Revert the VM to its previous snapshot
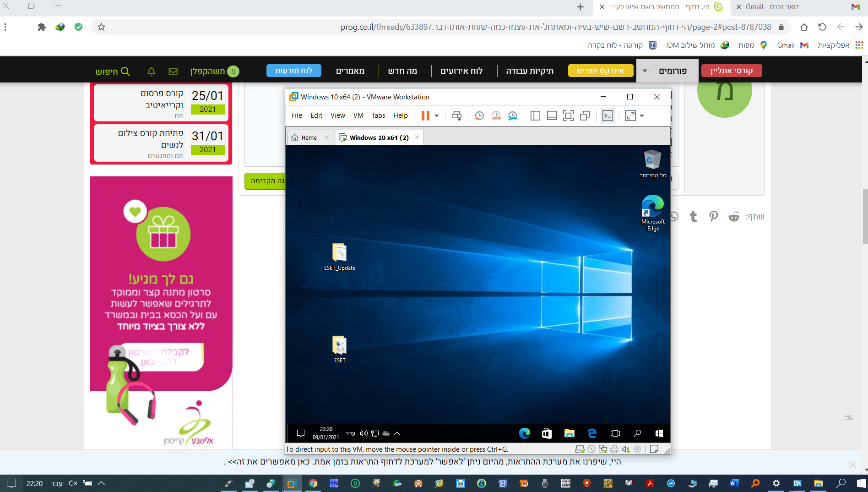The image size is (868, 492). click(496, 115)
